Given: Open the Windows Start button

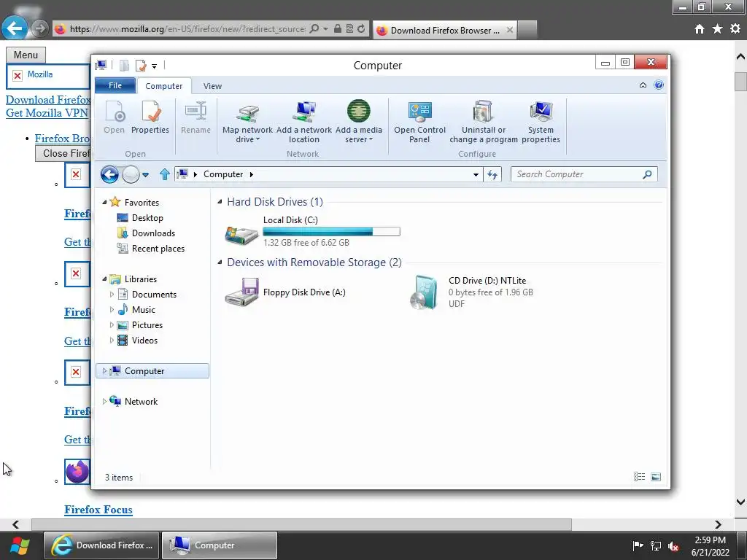Looking at the screenshot, I should pyautogui.click(x=20, y=545).
